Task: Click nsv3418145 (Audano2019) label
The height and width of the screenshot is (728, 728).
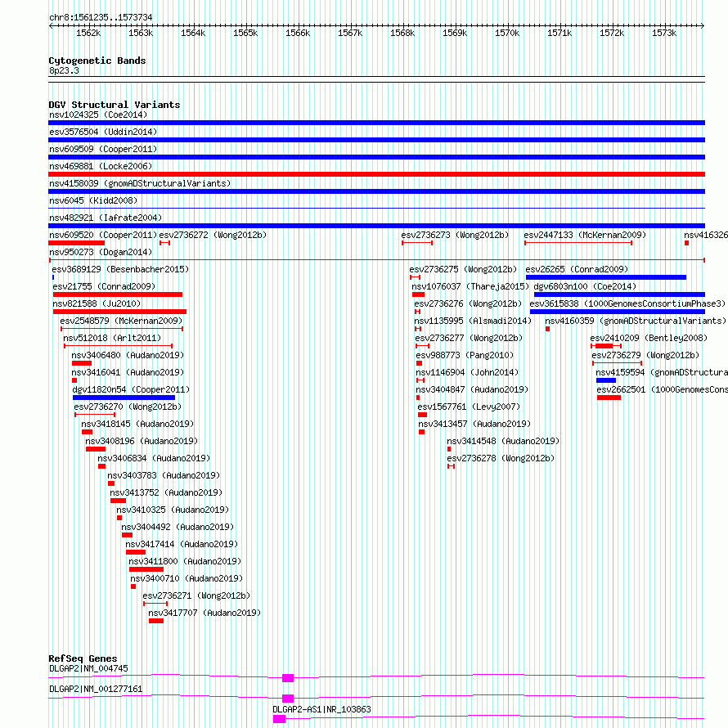Action: [x=137, y=424]
